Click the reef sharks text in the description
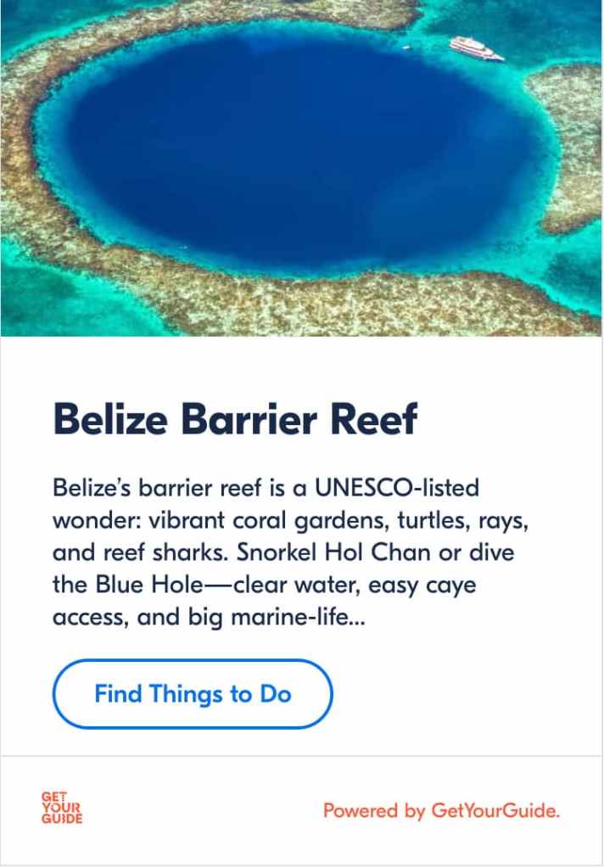The width and height of the screenshot is (604, 868). (x=164, y=553)
